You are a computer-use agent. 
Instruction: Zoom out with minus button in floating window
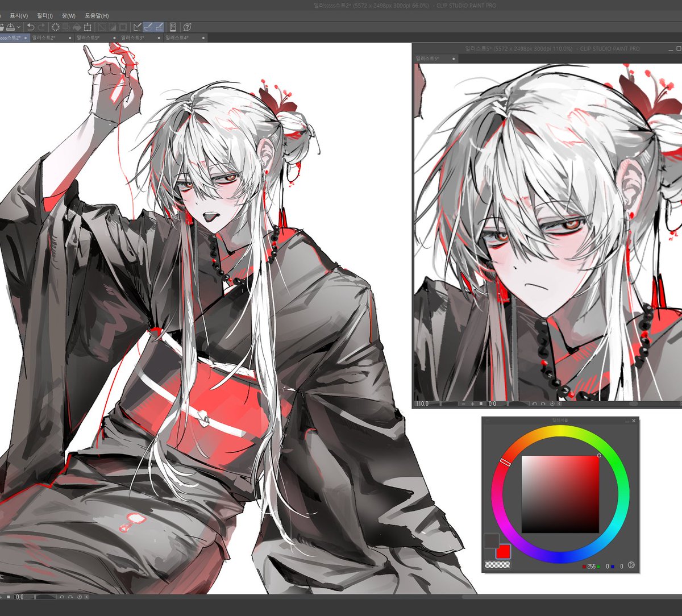click(x=464, y=403)
